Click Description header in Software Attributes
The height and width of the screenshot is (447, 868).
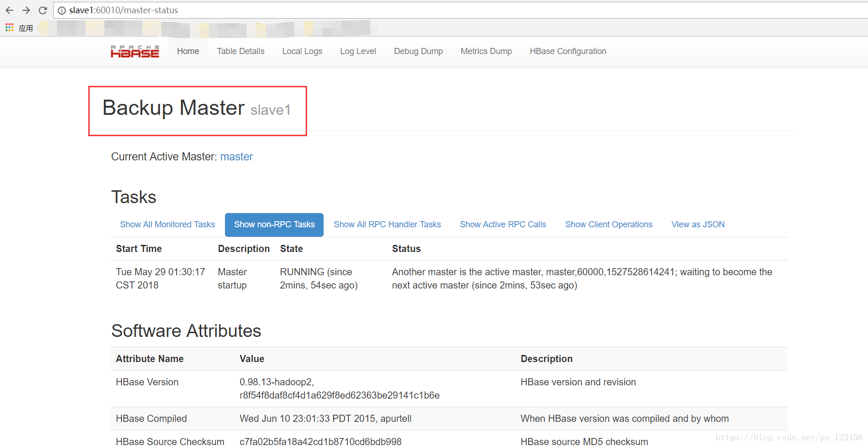coord(547,359)
